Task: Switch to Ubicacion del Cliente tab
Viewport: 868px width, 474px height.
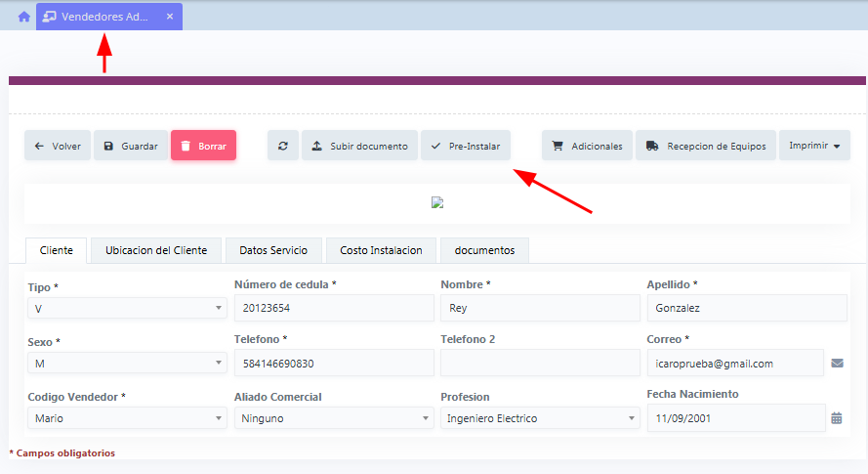Action: 156,250
